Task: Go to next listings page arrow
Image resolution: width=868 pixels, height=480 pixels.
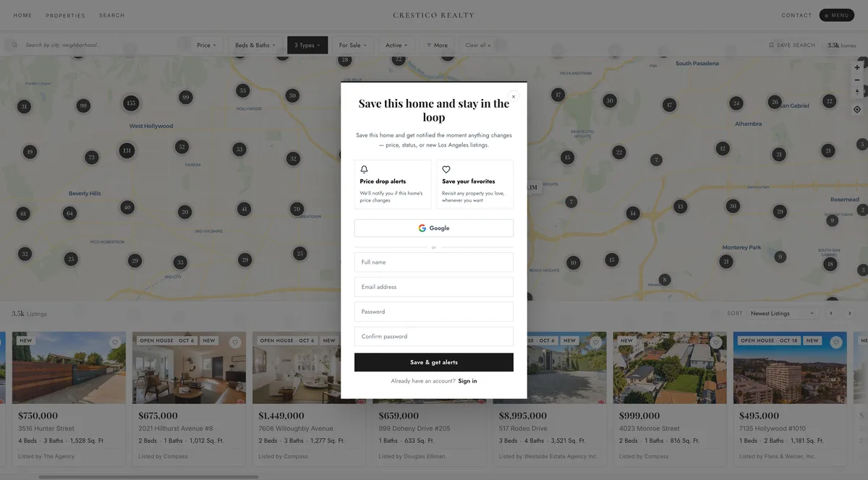Action: tap(849, 313)
